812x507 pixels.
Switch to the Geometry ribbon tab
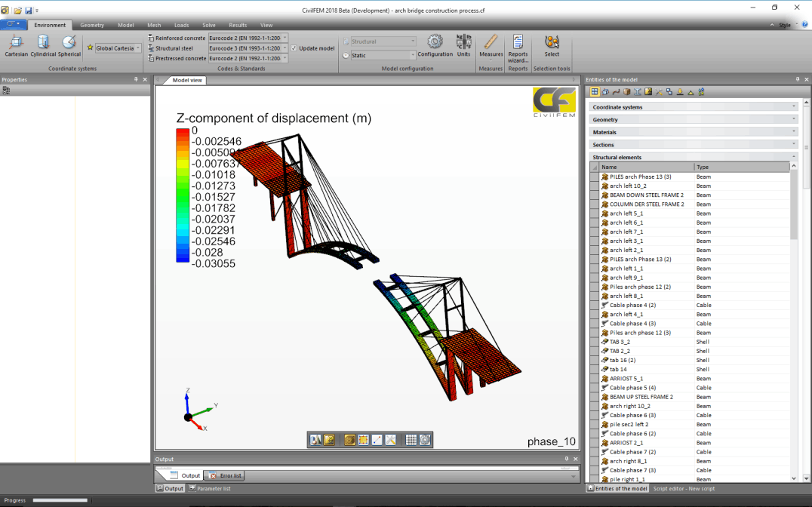coord(92,25)
